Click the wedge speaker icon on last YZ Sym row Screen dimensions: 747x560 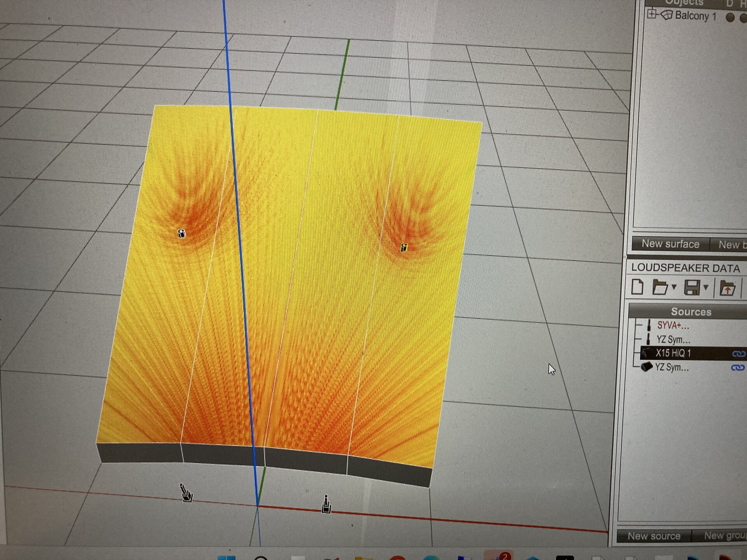click(x=646, y=366)
